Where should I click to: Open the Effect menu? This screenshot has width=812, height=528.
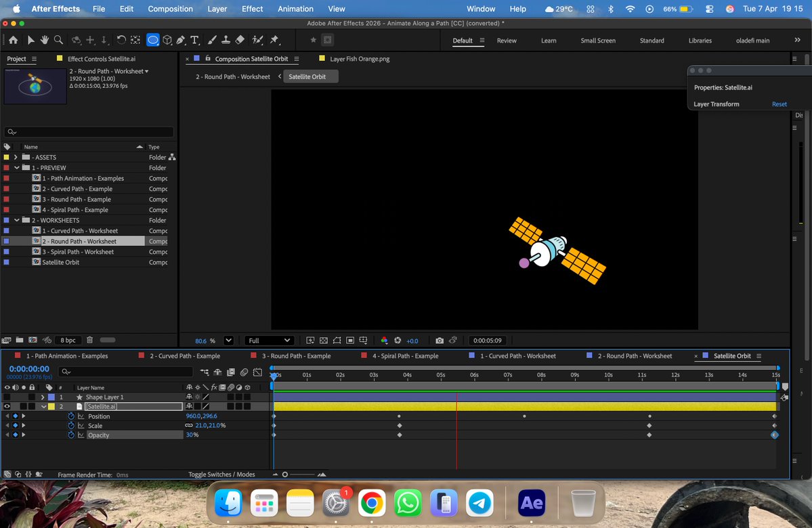pyautogui.click(x=252, y=9)
